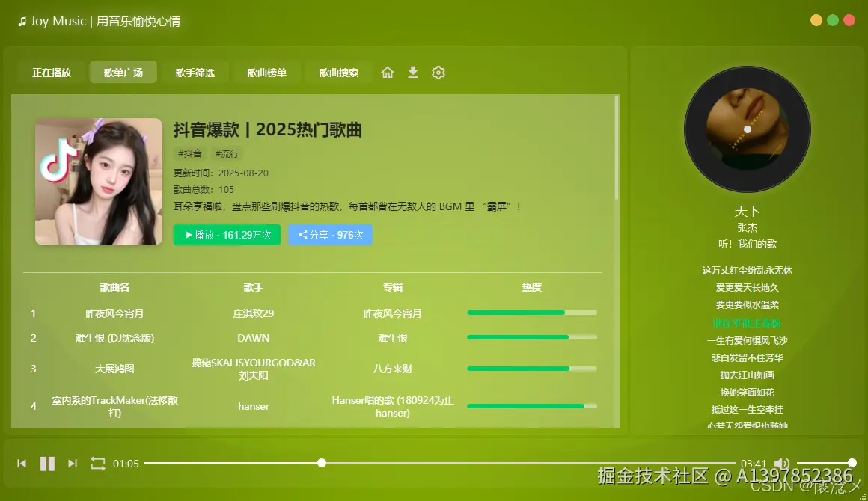Switch to the 正在播放 tab
Screen dimensions: 868x501
coord(51,72)
